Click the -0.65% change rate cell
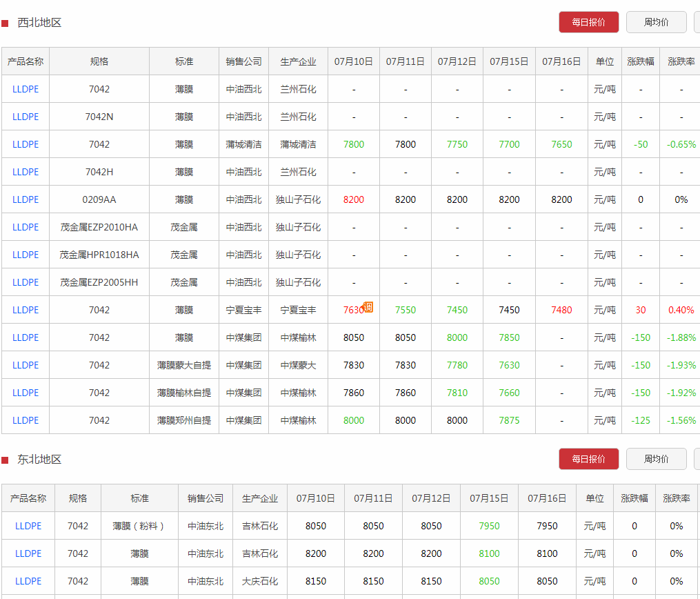 point(681,145)
